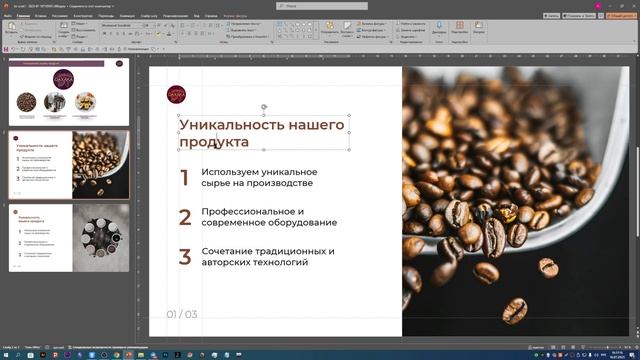
Task: Click the taskbar search icon
Action: pyautogui.click(x=18, y=355)
